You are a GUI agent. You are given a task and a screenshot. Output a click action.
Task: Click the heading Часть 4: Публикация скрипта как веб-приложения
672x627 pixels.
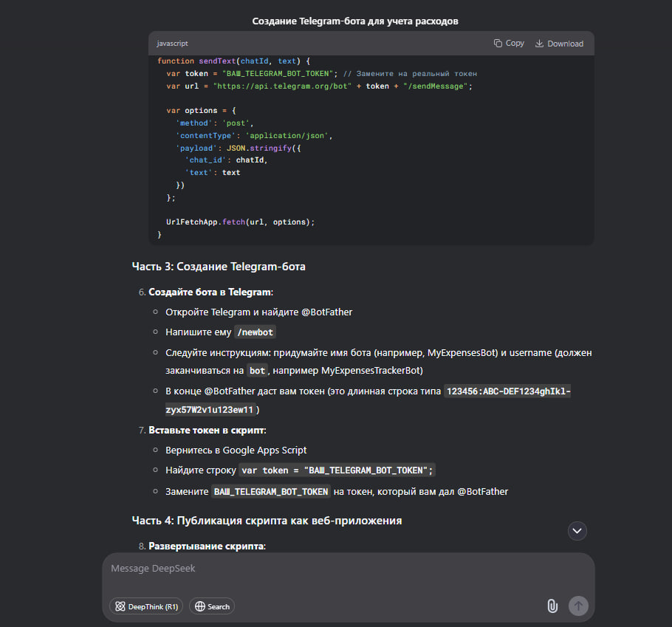(267, 521)
